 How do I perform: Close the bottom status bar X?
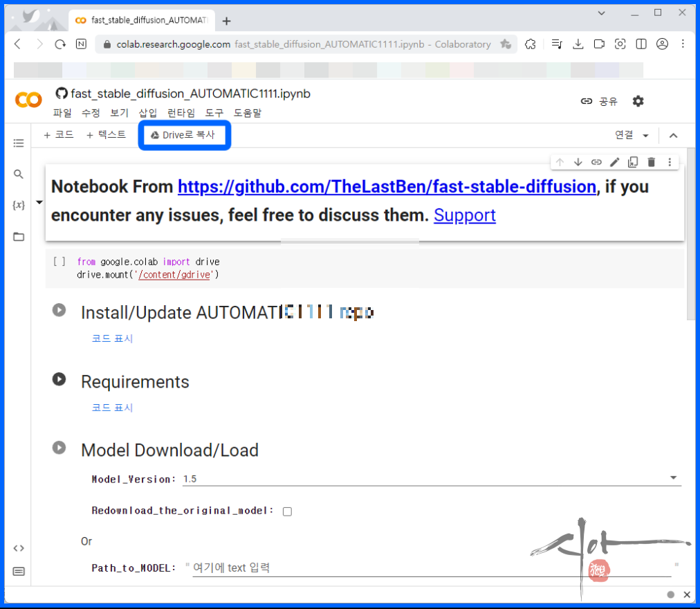(x=687, y=594)
